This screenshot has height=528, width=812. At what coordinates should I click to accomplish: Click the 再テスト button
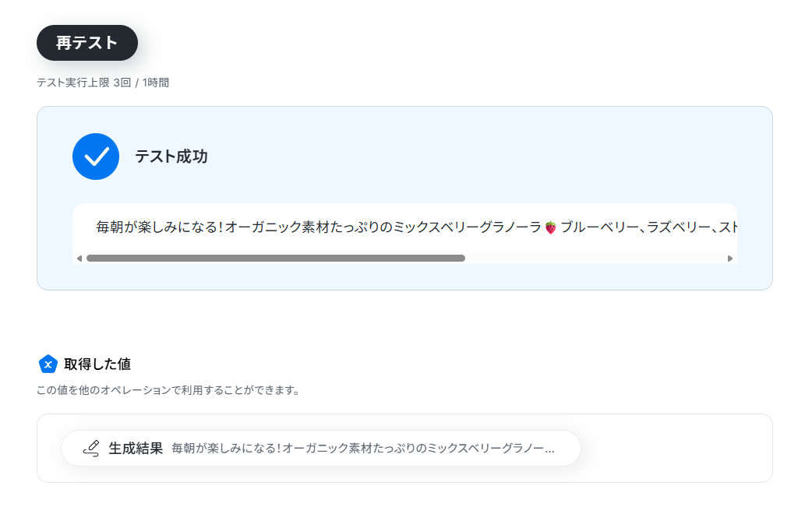tap(87, 43)
